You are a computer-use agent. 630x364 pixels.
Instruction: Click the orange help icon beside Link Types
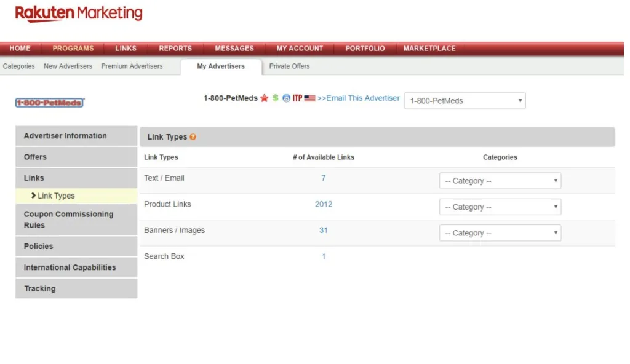click(193, 137)
